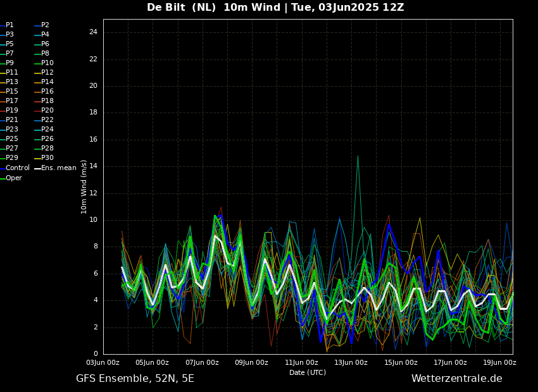The image size is (538, 392).
Task: Open the Wetterzentrale.de watermark link
Action: click(456, 379)
